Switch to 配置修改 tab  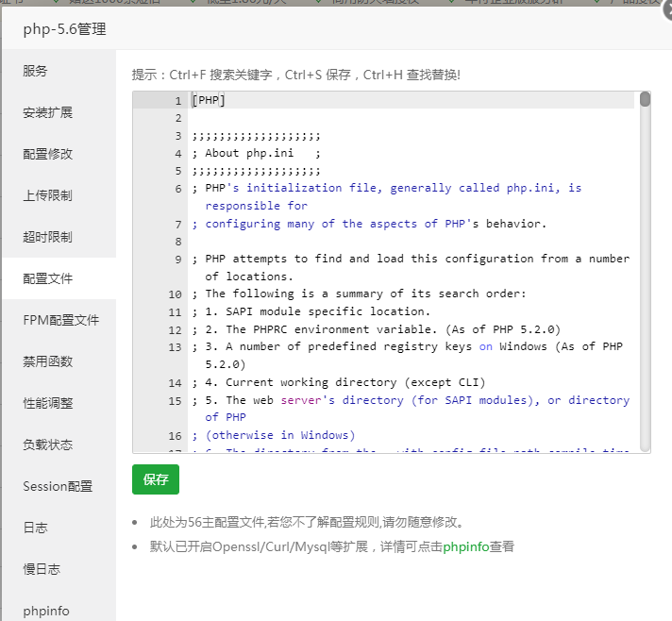(48, 154)
